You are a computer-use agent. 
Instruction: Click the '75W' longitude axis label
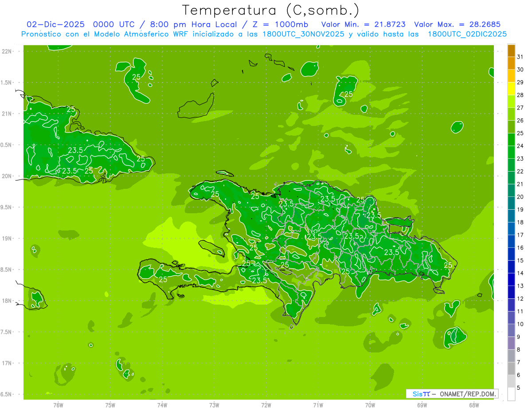pos(110,405)
